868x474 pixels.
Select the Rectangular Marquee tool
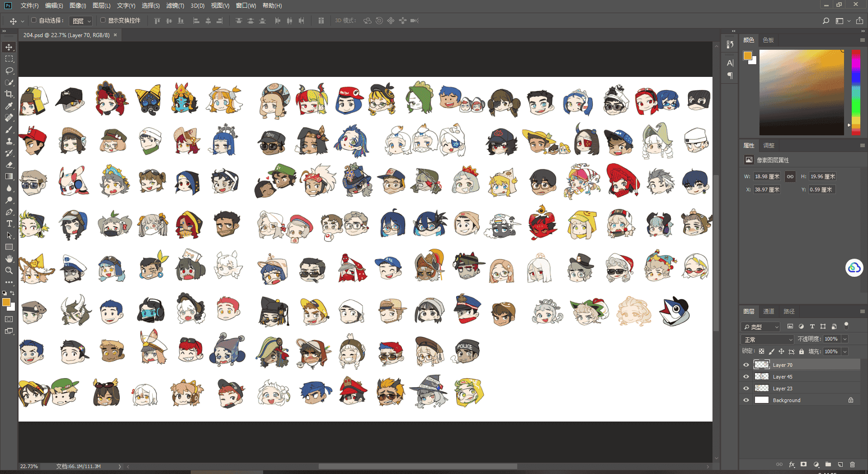pos(9,59)
